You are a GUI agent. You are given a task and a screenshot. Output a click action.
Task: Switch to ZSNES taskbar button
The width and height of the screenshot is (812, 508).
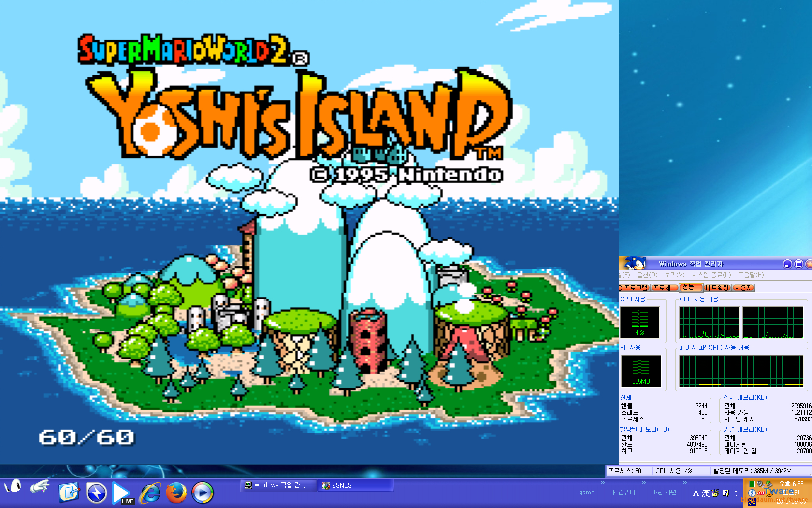pos(356,485)
